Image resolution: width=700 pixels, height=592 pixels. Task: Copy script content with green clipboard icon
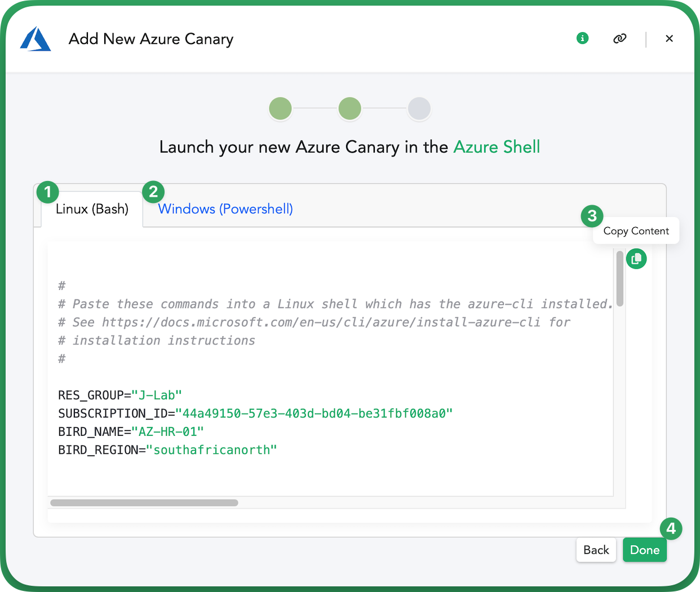(x=636, y=259)
